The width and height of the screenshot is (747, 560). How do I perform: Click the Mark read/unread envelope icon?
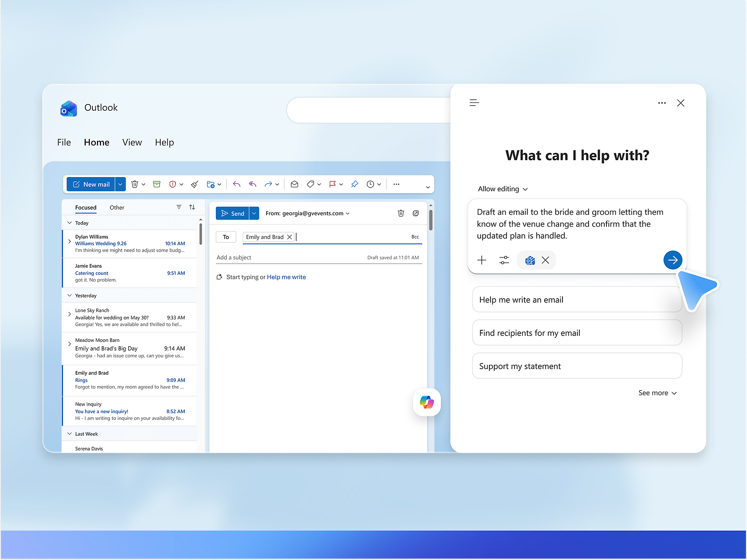click(294, 184)
